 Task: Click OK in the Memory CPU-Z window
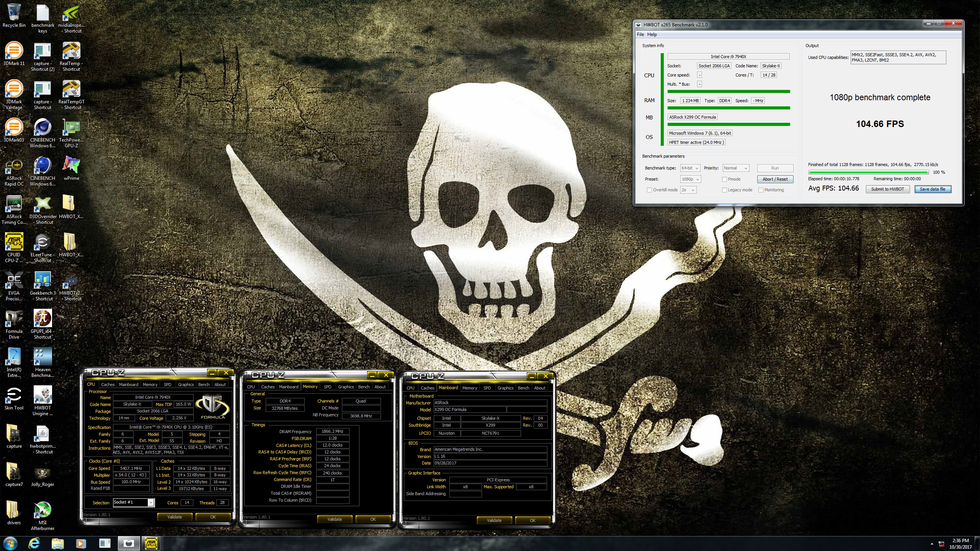pos(373,519)
